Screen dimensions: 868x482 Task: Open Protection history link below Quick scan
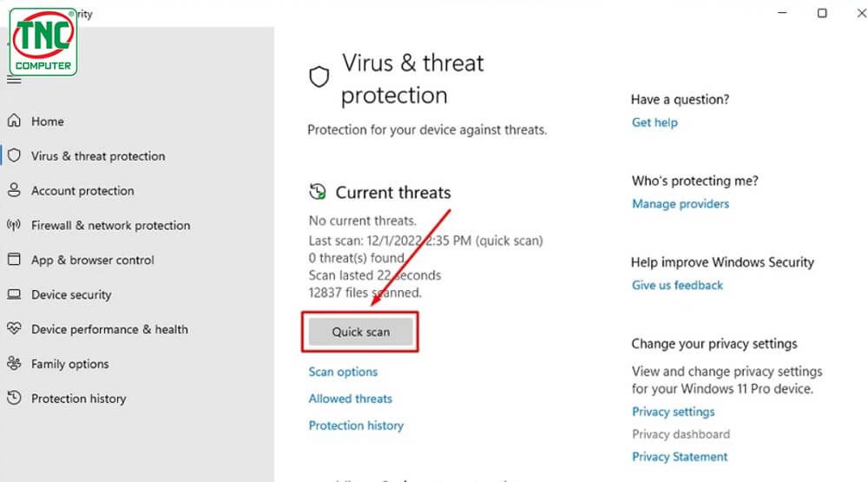click(356, 426)
